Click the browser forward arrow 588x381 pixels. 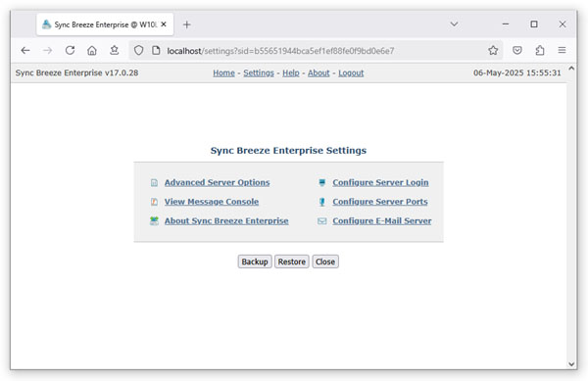pyautogui.click(x=47, y=50)
